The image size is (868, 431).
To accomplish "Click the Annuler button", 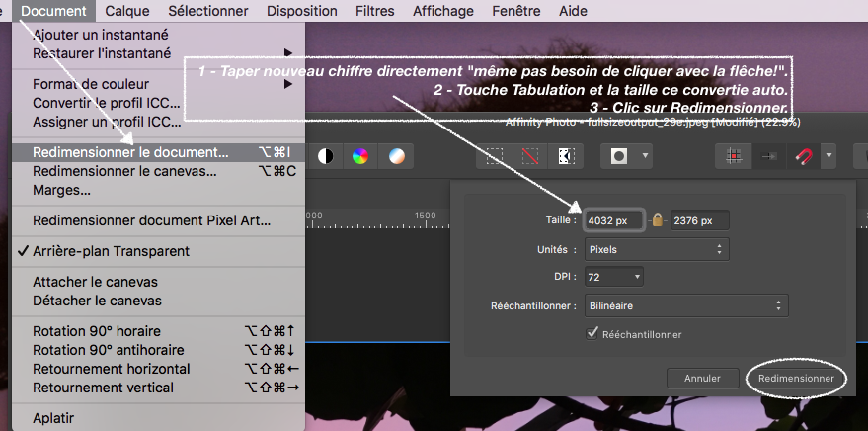I will (702, 379).
